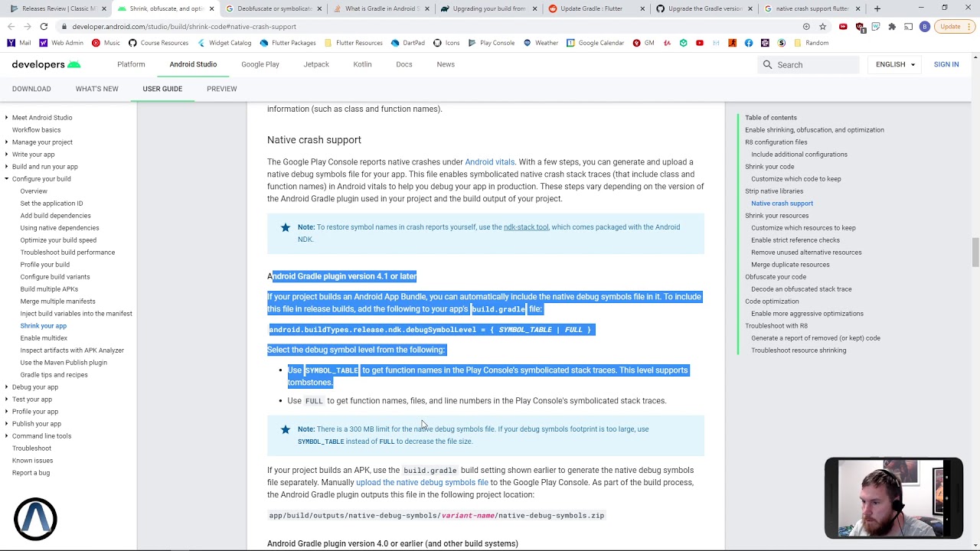The width and height of the screenshot is (980, 551).
Task: Open the uBlock shield extension icon
Action: tap(860, 26)
